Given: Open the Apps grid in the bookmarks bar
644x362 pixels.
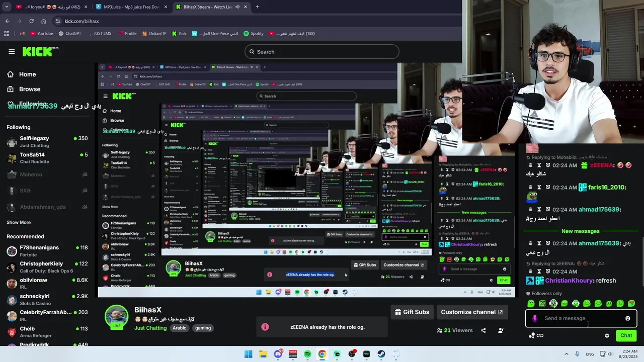Looking at the screenshot, I should 7,34.
